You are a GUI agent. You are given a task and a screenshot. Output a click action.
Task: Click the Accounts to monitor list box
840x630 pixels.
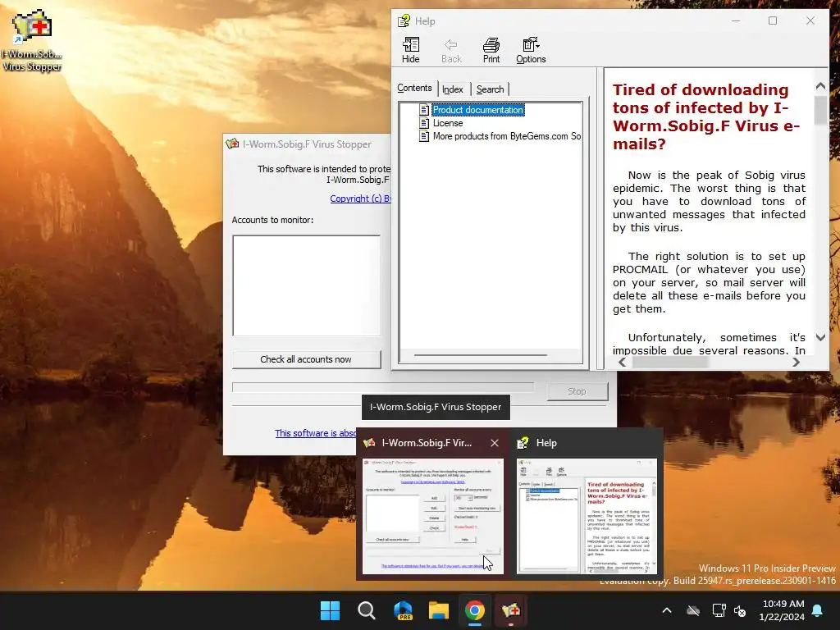pyautogui.click(x=307, y=285)
